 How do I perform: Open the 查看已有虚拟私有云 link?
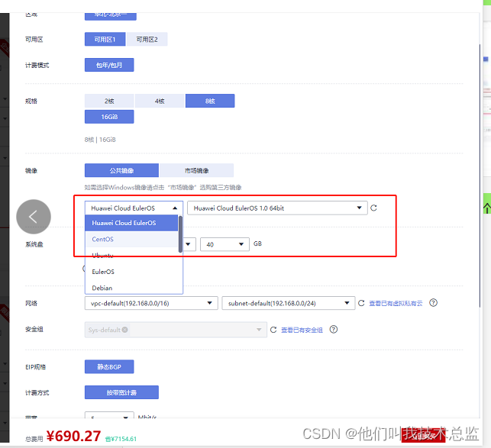tap(396, 303)
